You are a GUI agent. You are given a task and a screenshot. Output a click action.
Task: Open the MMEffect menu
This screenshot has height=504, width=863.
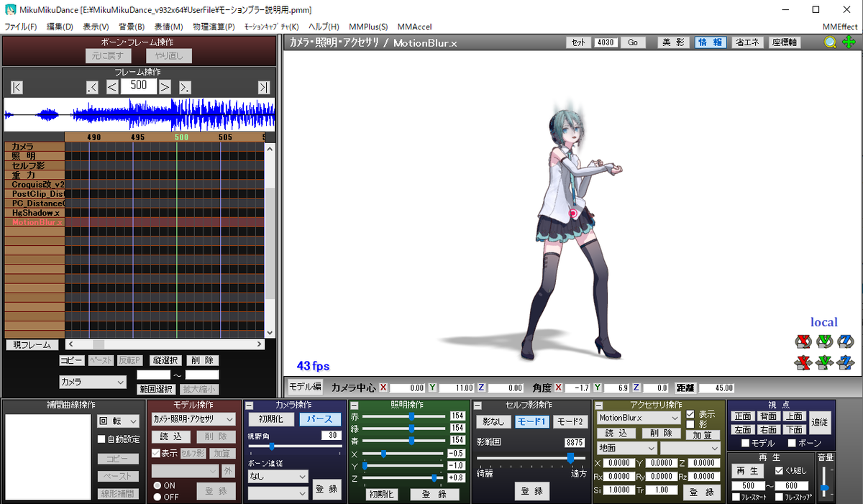point(840,27)
